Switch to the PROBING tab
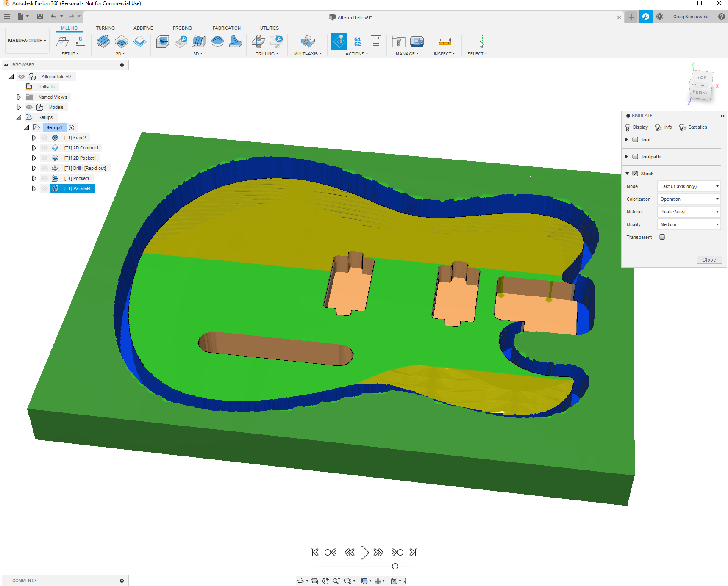Viewport: 728px width, 586px height. coord(182,28)
